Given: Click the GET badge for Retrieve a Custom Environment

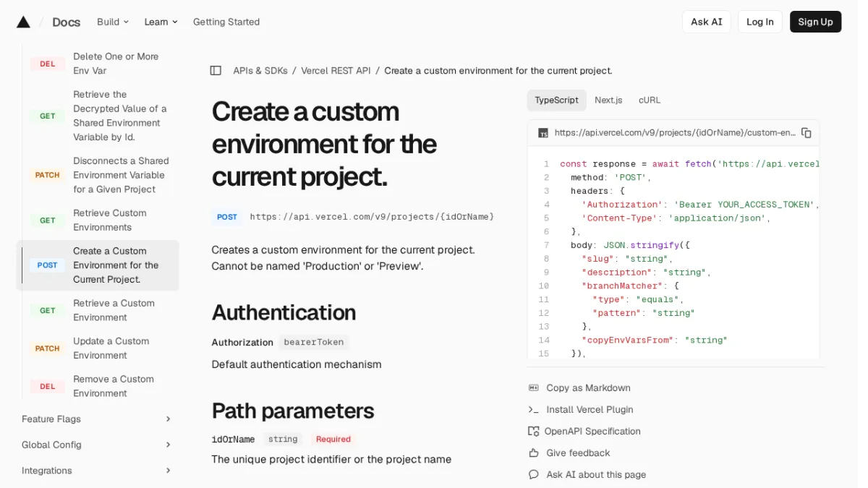Looking at the screenshot, I should 48,311.
